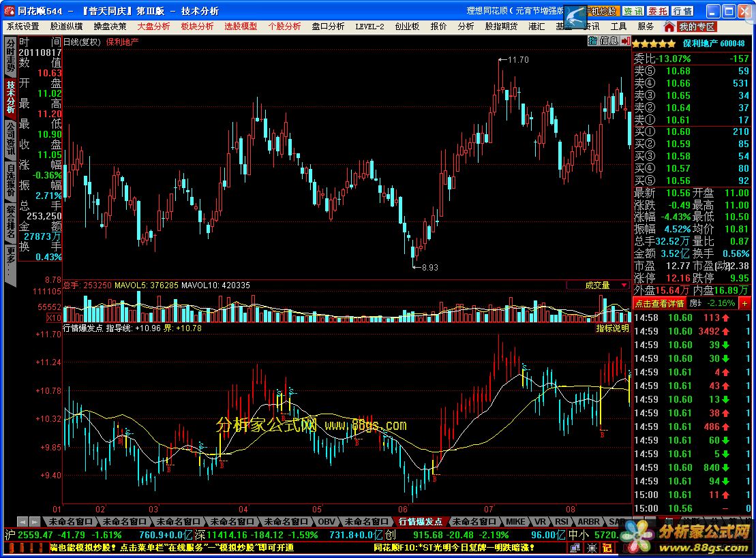The height and width of the screenshot is (558, 756).
Task: Open the 服务 menu
Action: [x=646, y=27]
